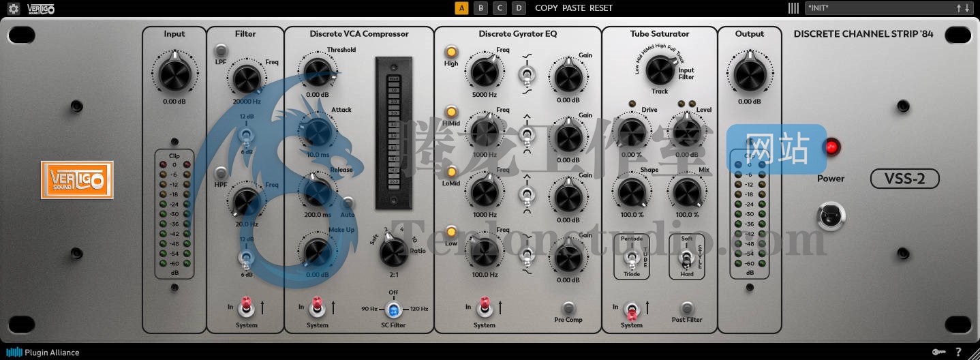This screenshot has height=360, width=980.
Task: Click the compressor Ratio knob
Action: 394,252
